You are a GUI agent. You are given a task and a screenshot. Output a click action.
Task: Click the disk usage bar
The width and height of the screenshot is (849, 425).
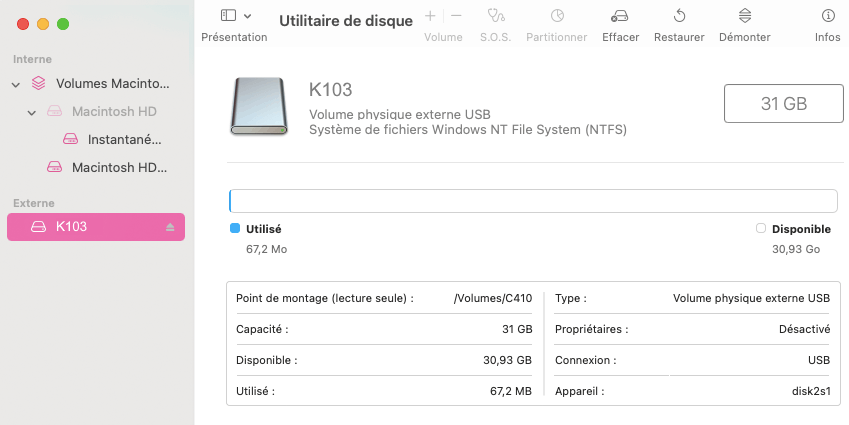[x=533, y=200]
